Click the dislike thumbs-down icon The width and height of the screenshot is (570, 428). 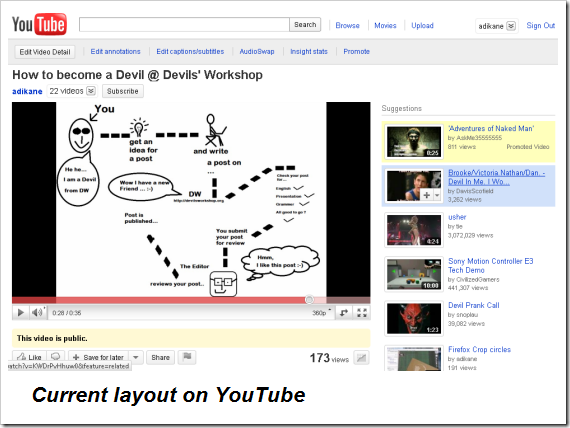56,356
